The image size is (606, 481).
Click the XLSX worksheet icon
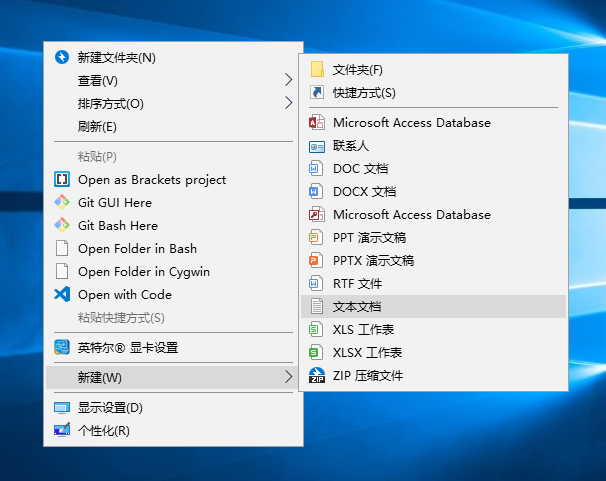point(317,353)
